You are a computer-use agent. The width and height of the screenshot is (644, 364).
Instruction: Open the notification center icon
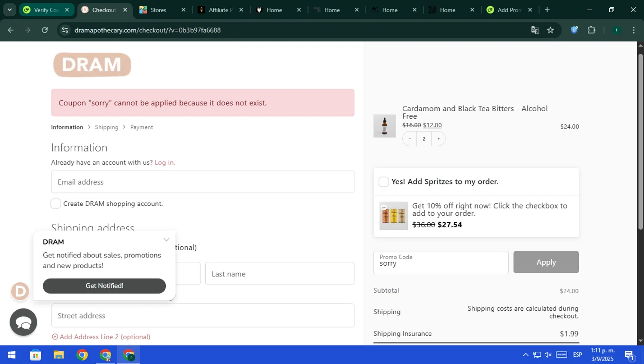coord(629,355)
